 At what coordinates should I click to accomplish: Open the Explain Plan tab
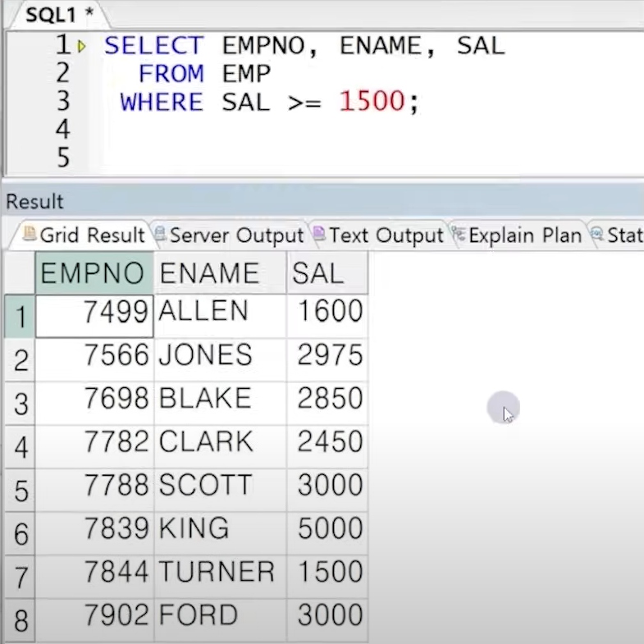pyautogui.click(x=518, y=235)
